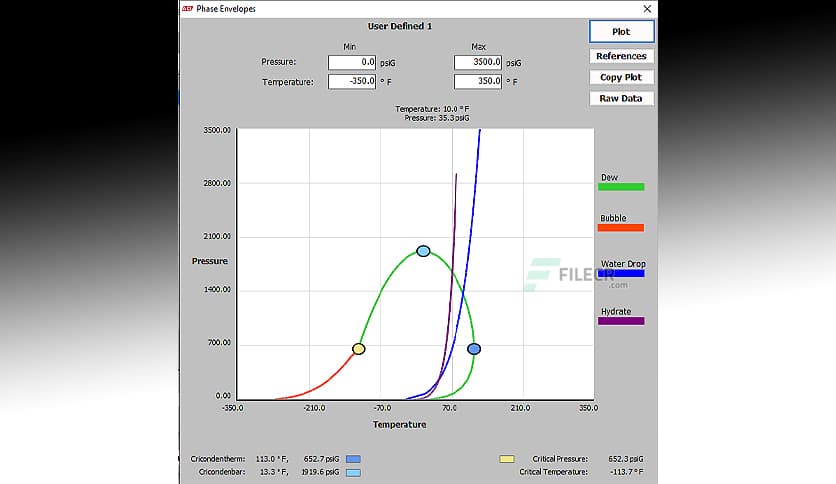This screenshot has width=836, height=484.
Task: Click the orange Bubble legend swatch
Action: click(621, 228)
